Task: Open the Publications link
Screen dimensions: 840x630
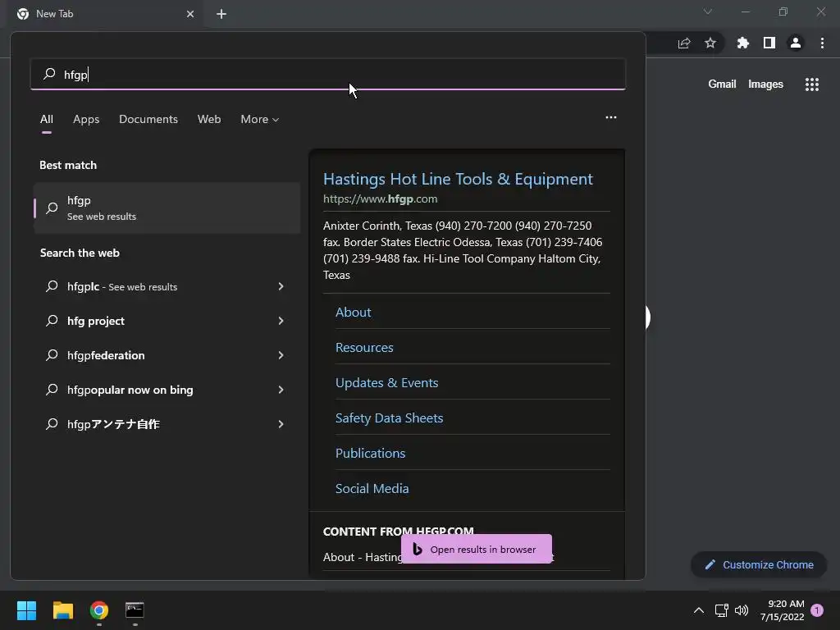Action: (x=370, y=453)
